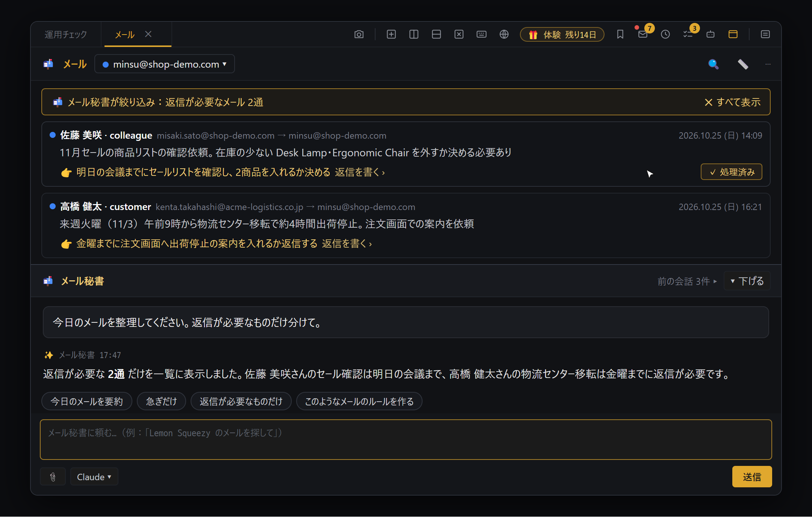The height and width of the screenshot is (517, 812).
Task: Open the three-dot more options menu
Action: point(768,64)
